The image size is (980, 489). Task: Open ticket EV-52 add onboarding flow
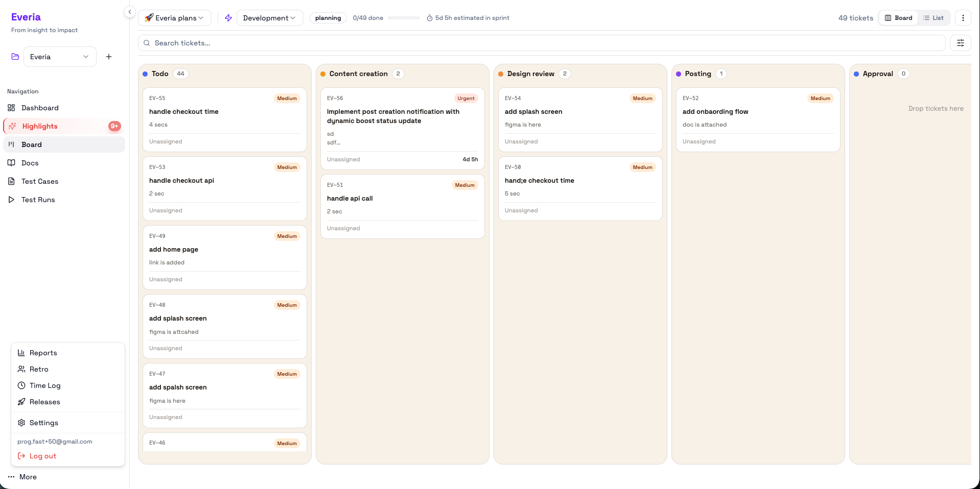758,119
